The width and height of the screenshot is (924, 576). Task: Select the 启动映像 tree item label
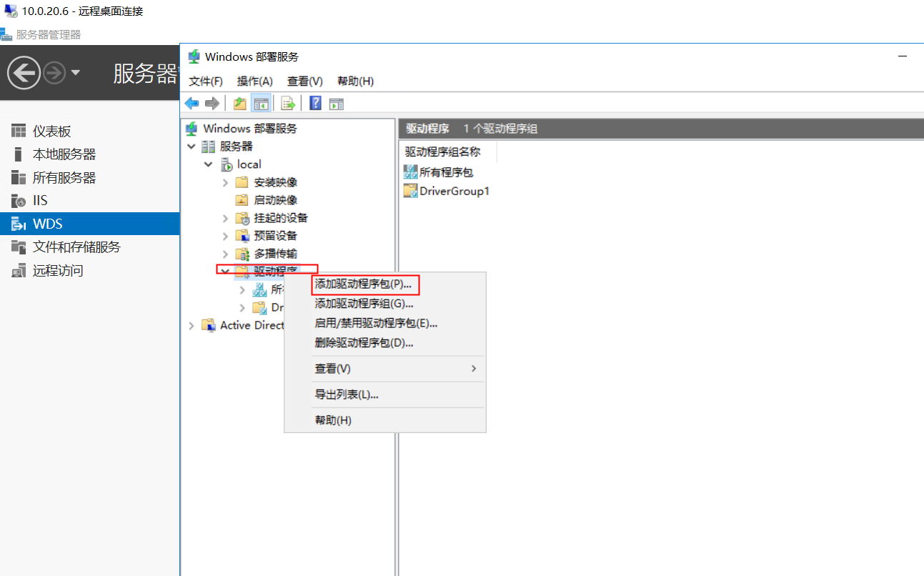pos(276,200)
